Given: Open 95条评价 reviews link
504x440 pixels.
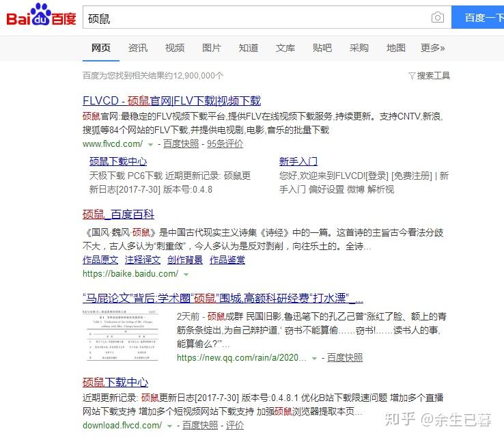Looking at the screenshot, I should pyautogui.click(x=225, y=143).
